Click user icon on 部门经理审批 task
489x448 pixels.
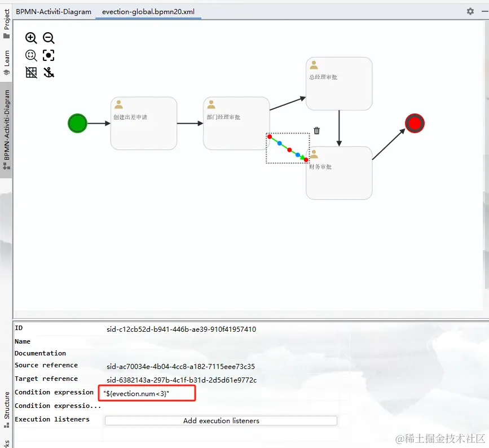click(211, 104)
